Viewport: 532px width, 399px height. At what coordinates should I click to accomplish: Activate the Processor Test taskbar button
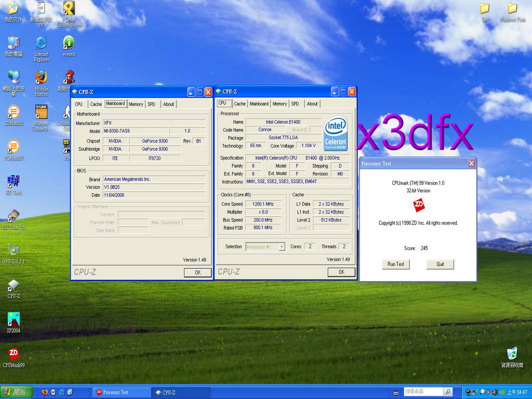coord(122,392)
